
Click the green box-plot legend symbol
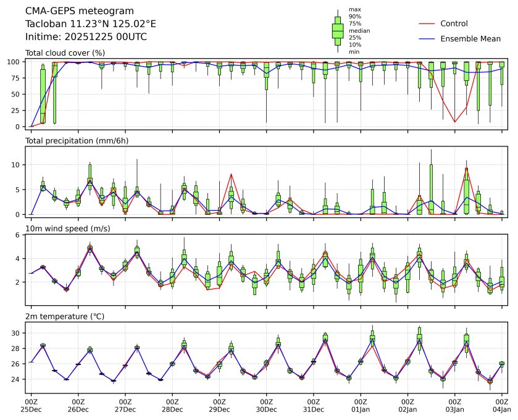click(x=338, y=31)
